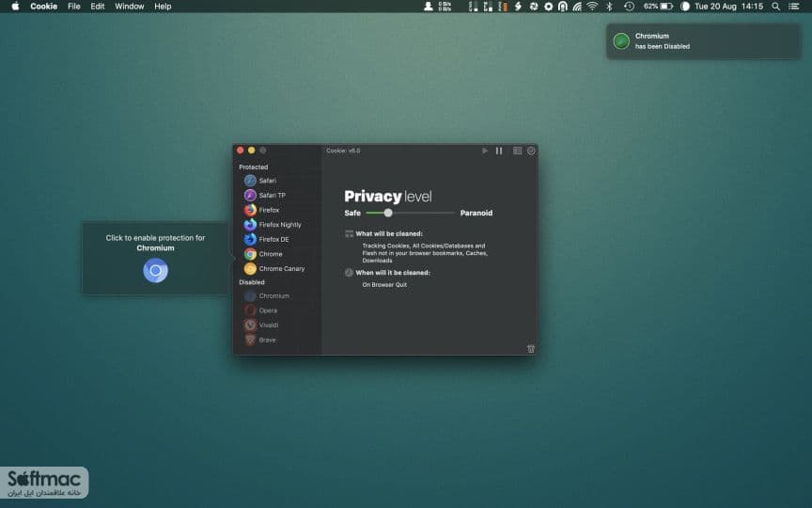Adjust the Privacy level slider handle
This screenshot has height=508, width=812.
pos(388,213)
